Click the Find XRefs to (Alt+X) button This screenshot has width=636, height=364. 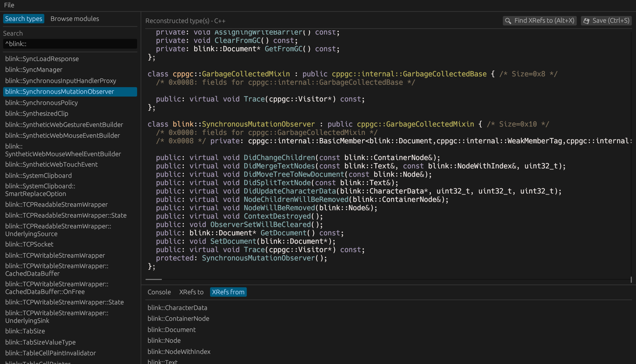[539, 21]
